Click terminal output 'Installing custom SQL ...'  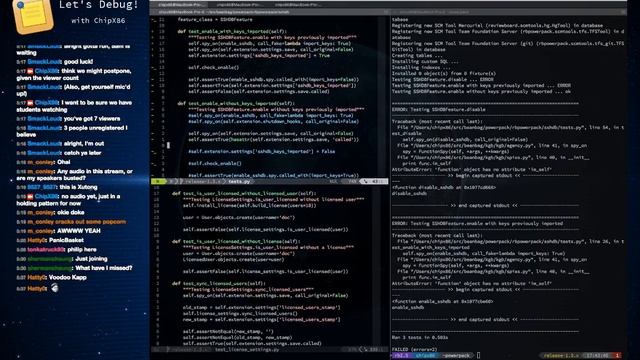point(425,62)
